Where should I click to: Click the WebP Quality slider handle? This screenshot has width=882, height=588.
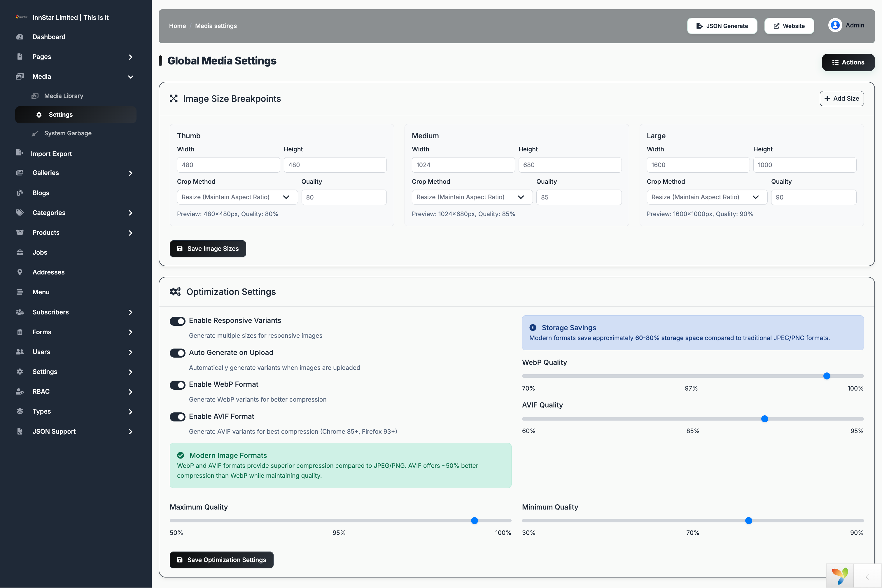coord(827,376)
